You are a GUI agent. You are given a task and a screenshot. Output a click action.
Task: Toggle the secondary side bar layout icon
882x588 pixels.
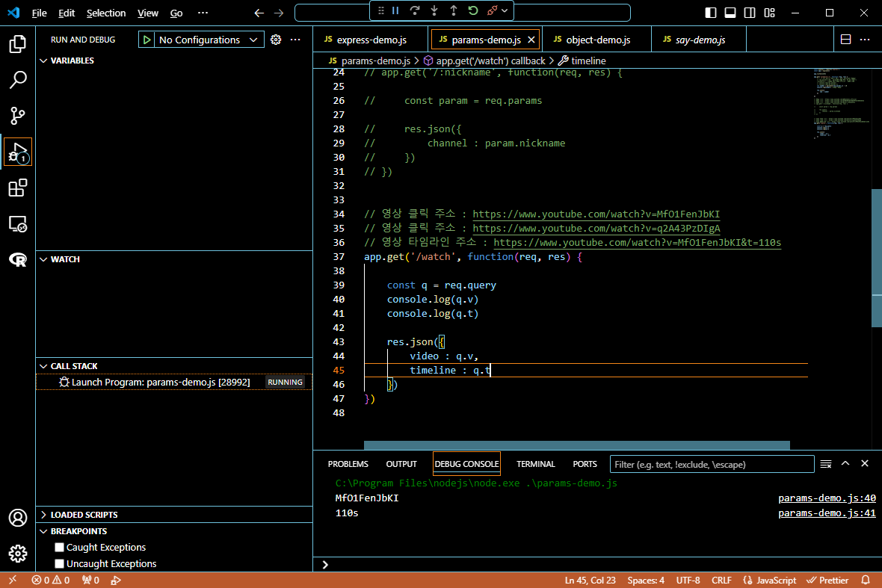[750, 13]
